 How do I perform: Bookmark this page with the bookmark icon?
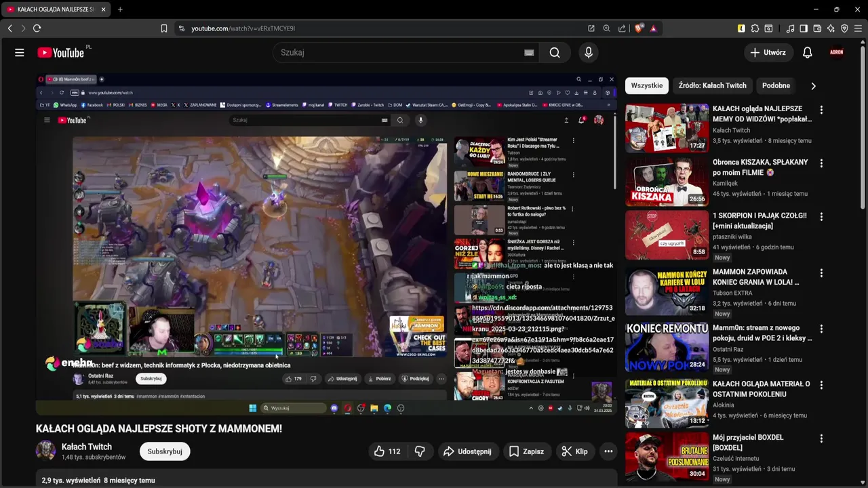point(163,28)
